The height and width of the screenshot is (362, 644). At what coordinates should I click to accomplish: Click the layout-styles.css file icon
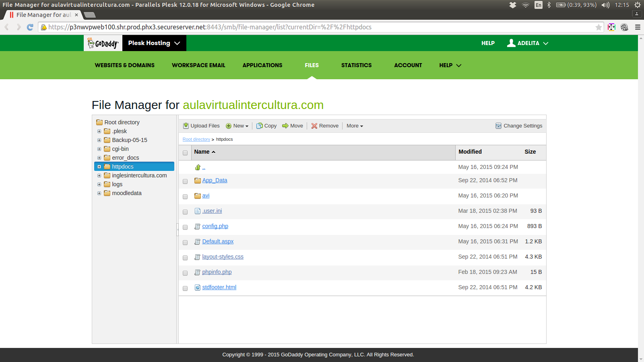click(x=198, y=257)
